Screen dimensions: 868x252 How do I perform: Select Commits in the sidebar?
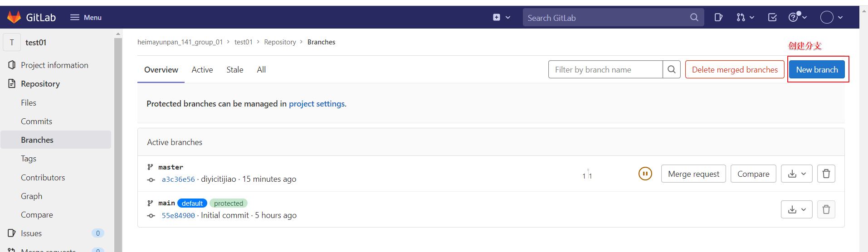(x=36, y=121)
